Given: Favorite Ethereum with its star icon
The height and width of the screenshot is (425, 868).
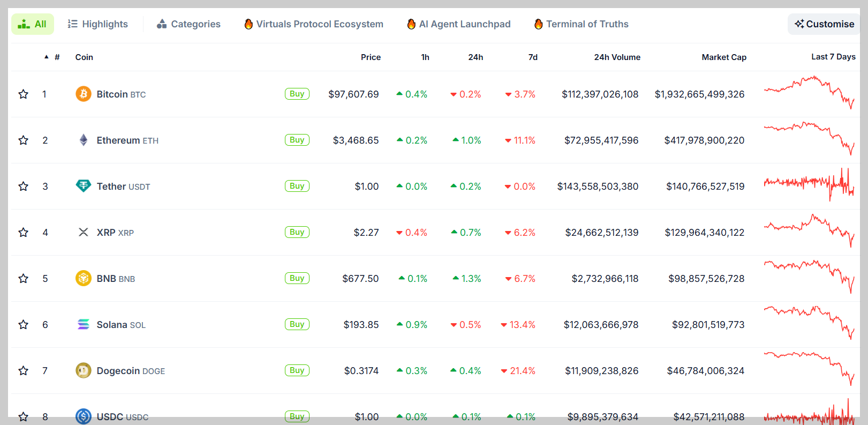Looking at the screenshot, I should tap(24, 140).
